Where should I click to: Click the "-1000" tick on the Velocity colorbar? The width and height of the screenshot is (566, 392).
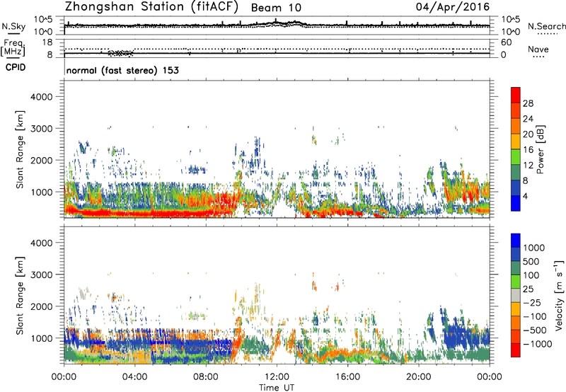537,344
